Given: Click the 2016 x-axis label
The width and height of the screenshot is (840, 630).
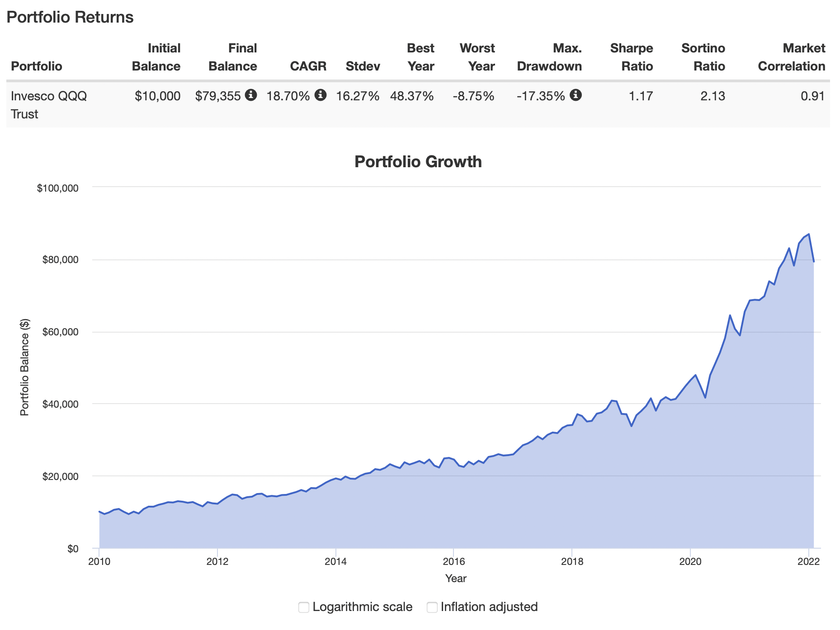Looking at the screenshot, I should pos(454,562).
